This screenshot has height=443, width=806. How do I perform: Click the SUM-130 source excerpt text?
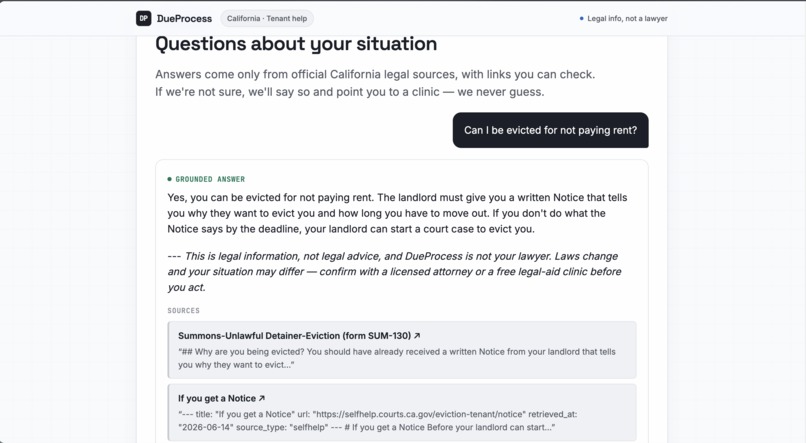[397, 358]
